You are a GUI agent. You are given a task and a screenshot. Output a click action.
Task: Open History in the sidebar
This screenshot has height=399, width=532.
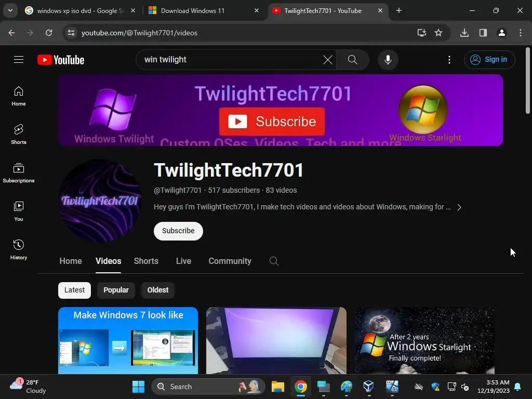[x=19, y=250]
